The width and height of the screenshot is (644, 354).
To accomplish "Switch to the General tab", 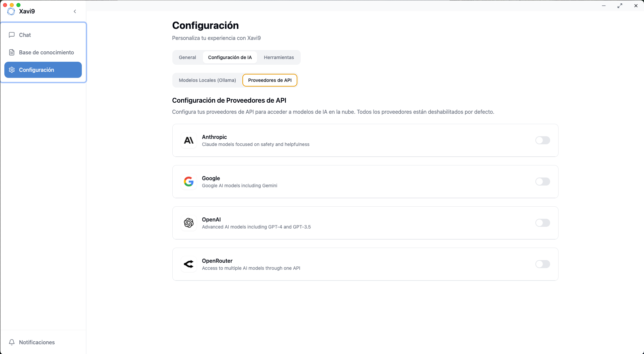I will click(187, 57).
